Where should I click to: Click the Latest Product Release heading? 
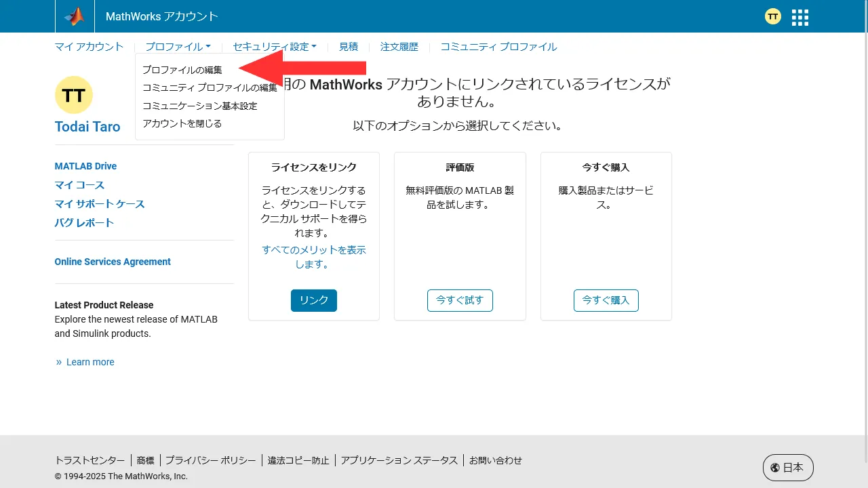pyautogui.click(x=104, y=305)
